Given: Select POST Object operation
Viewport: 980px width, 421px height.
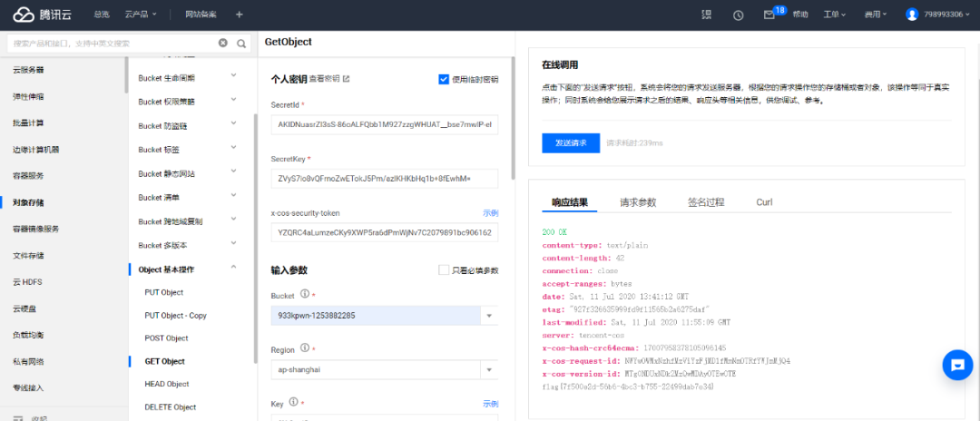Looking at the screenshot, I should (166, 338).
